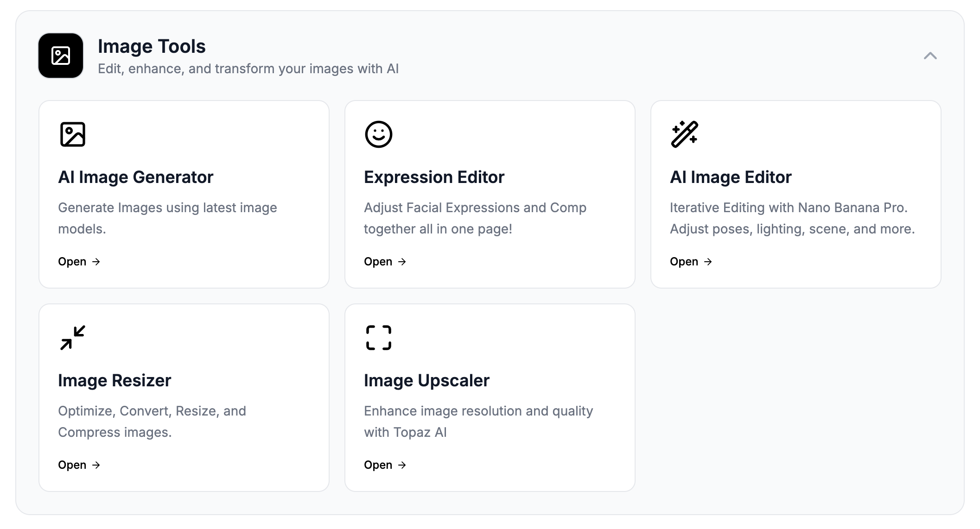
Task: Click the Image Tools heading text
Action: 152,46
